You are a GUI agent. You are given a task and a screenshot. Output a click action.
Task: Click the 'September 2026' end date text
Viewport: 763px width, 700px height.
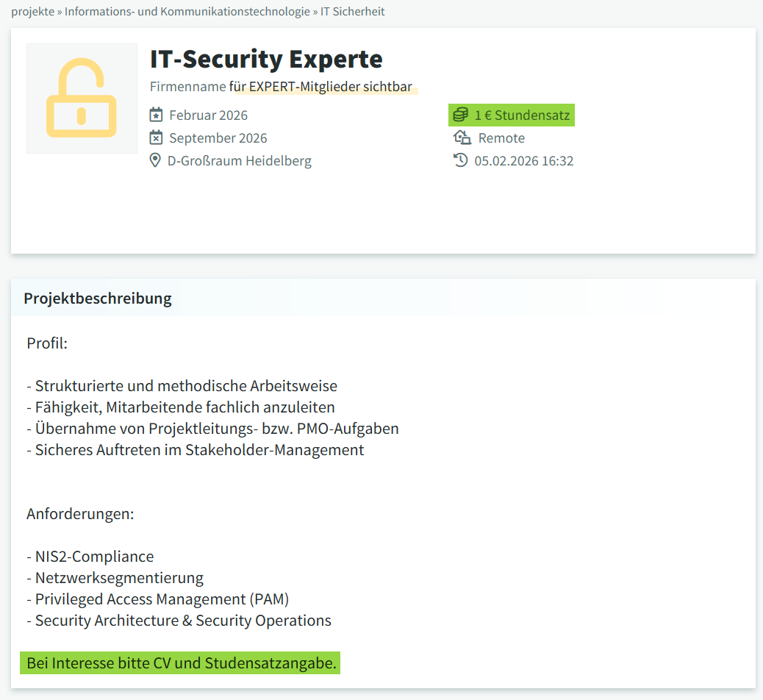(x=218, y=138)
